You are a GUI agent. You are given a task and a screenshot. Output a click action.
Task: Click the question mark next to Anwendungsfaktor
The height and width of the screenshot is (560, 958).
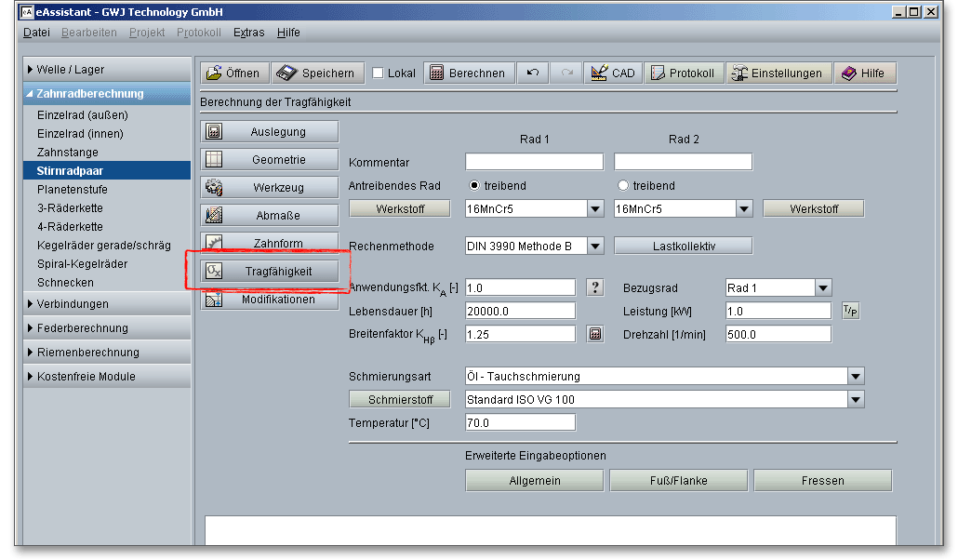pos(595,287)
